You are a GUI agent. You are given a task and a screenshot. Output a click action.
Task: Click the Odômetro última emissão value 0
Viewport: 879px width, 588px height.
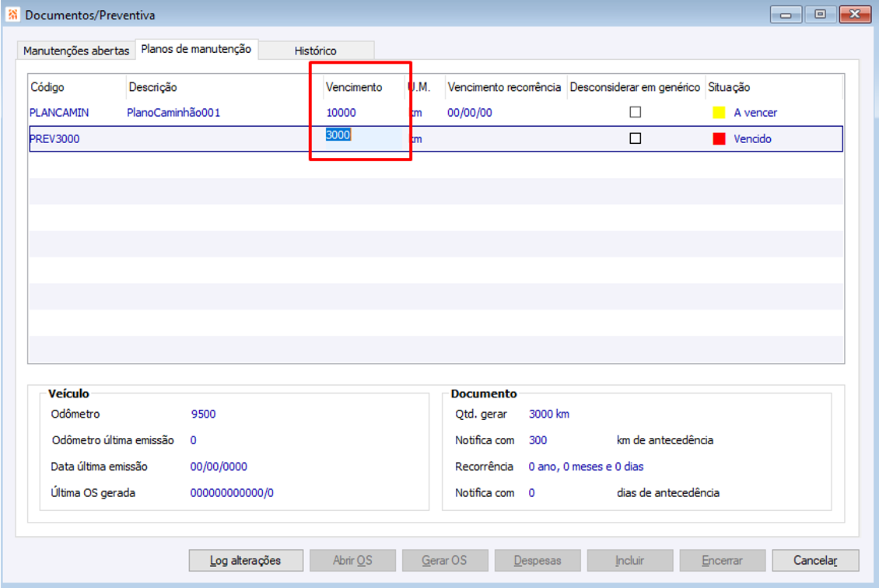pos(193,440)
